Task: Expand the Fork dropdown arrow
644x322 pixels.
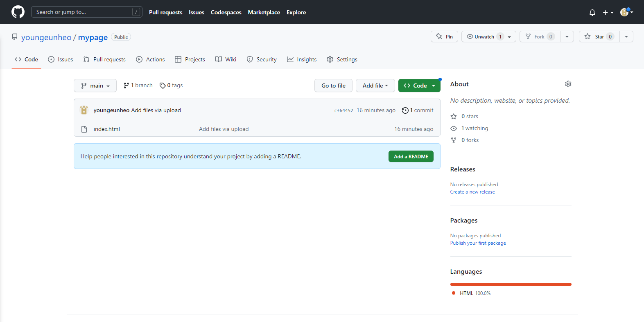Action: [x=567, y=36]
